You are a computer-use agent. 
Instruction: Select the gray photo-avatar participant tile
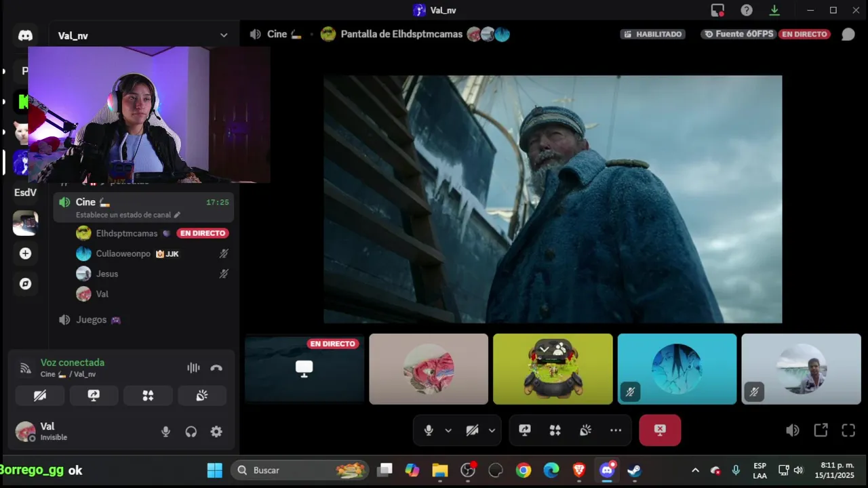tap(801, 369)
